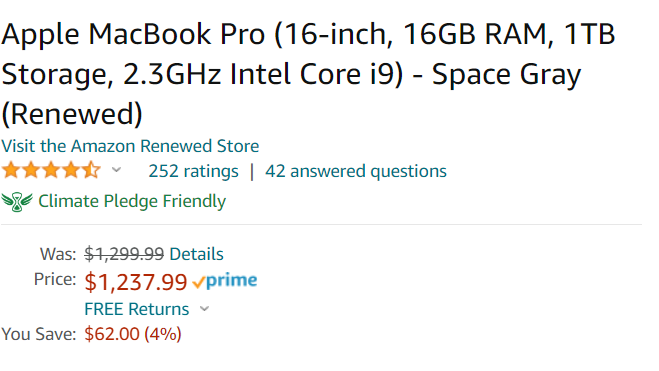
Task: Click the orange Prime checkmark icon
Action: [x=199, y=282]
